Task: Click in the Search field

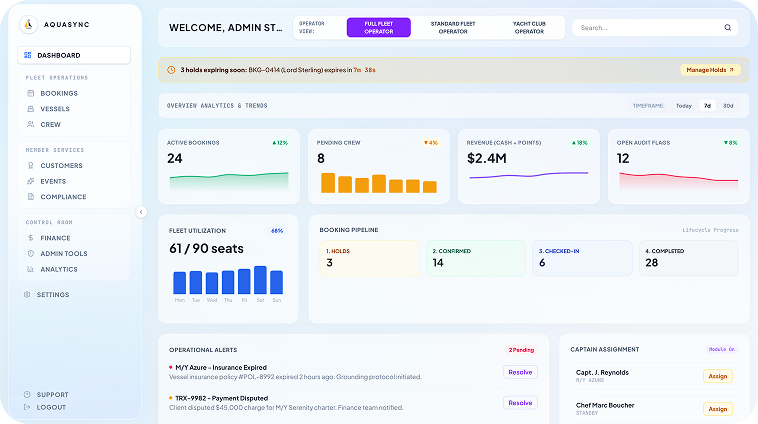Action: 655,28
